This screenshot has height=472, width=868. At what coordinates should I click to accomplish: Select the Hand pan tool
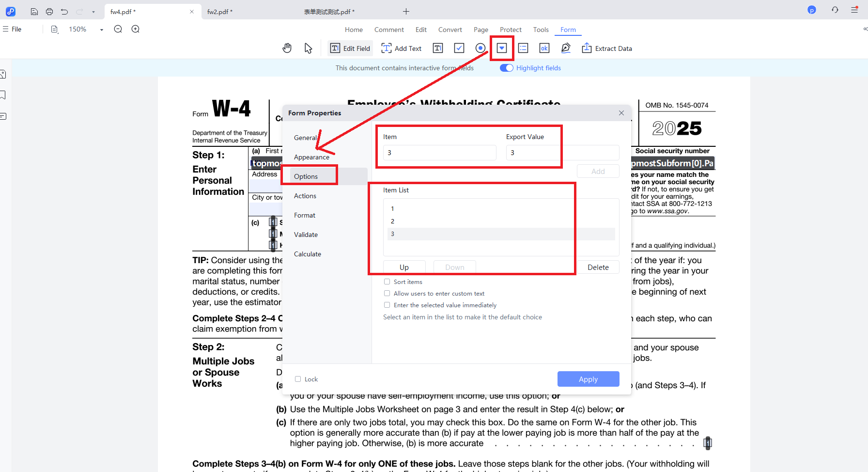pos(287,48)
